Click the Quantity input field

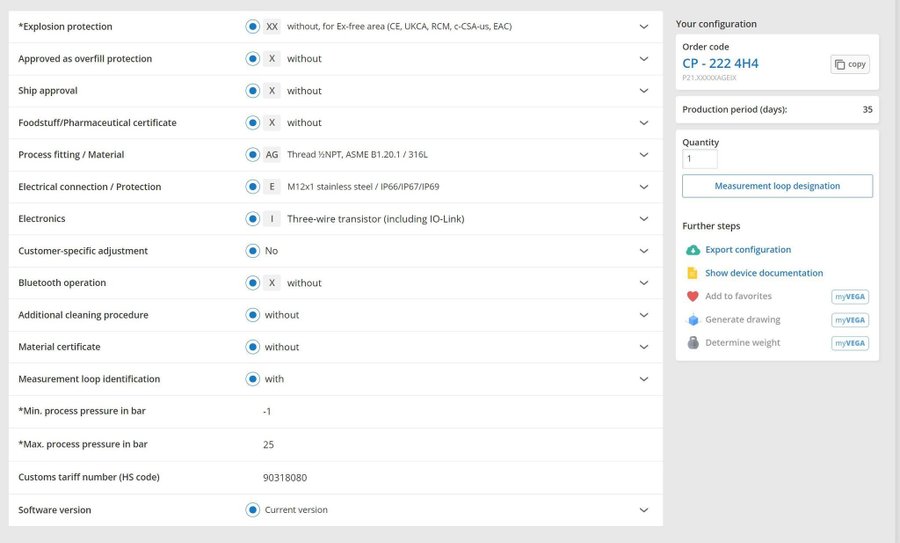(699, 159)
